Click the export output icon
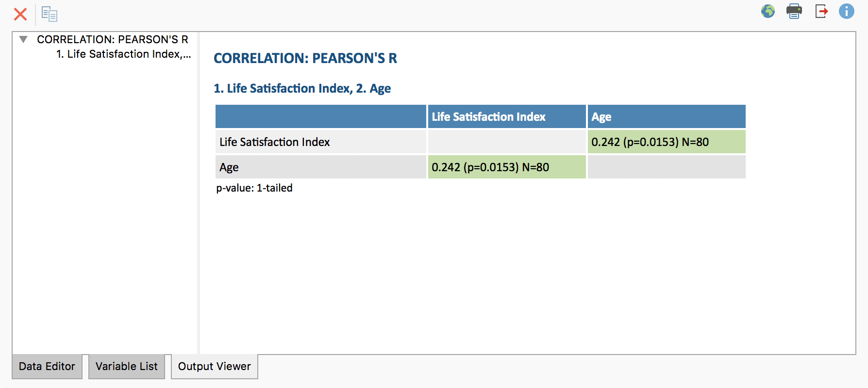The image size is (868, 388). tap(821, 11)
